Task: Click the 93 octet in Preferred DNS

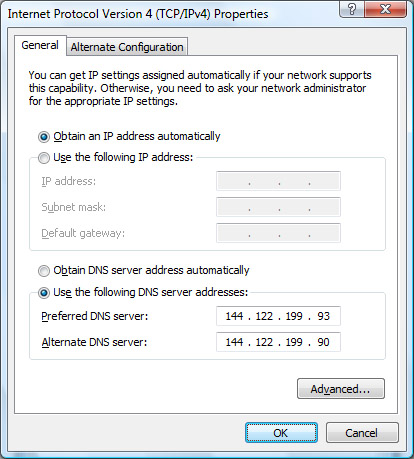Action: (x=324, y=316)
